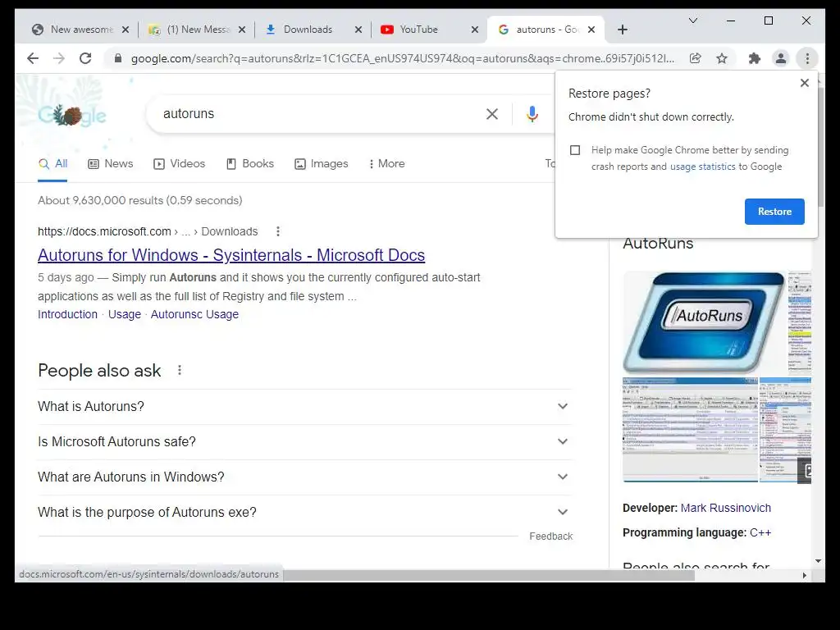The image size is (840, 630).
Task: Bookmark this page with the star
Action: [722, 58]
